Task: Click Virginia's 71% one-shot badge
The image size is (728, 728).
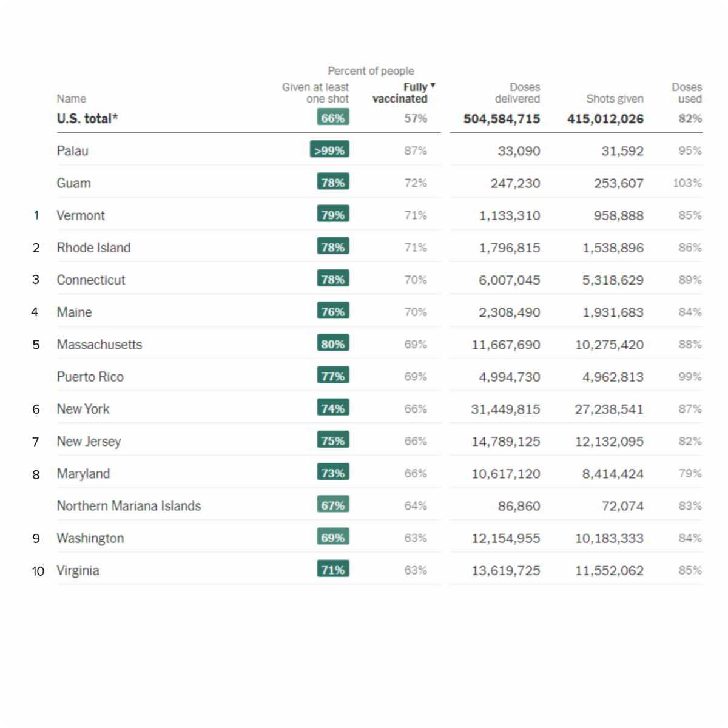Action: tap(333, 569)
